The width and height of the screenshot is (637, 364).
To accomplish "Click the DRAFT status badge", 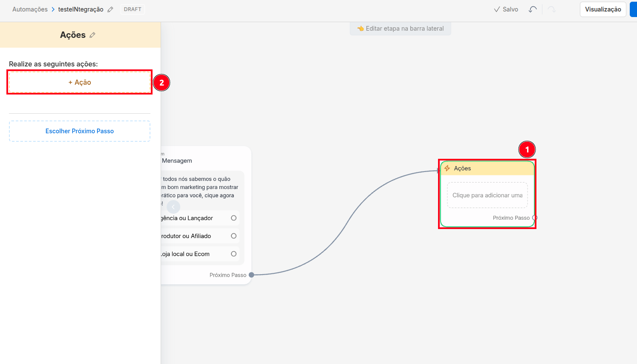I will pos(133,9).
